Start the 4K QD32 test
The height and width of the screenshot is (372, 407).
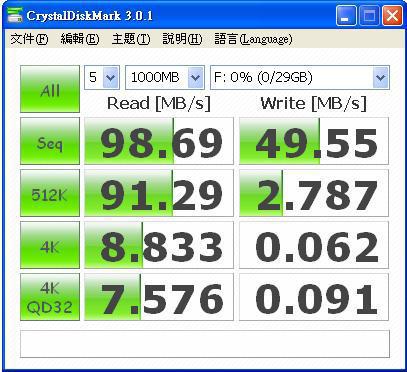(50, 297)
